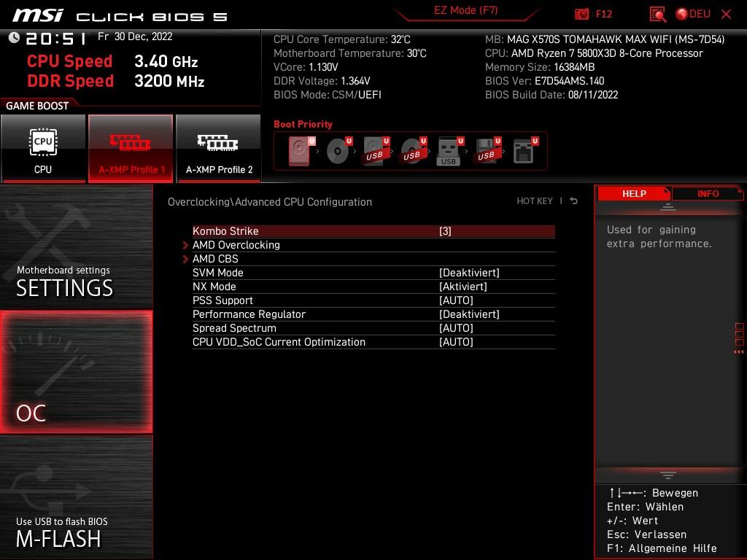This screenshot has width=747, height=560.
Task: Select the optical disc boot device
Action: [x=338, y=151]
